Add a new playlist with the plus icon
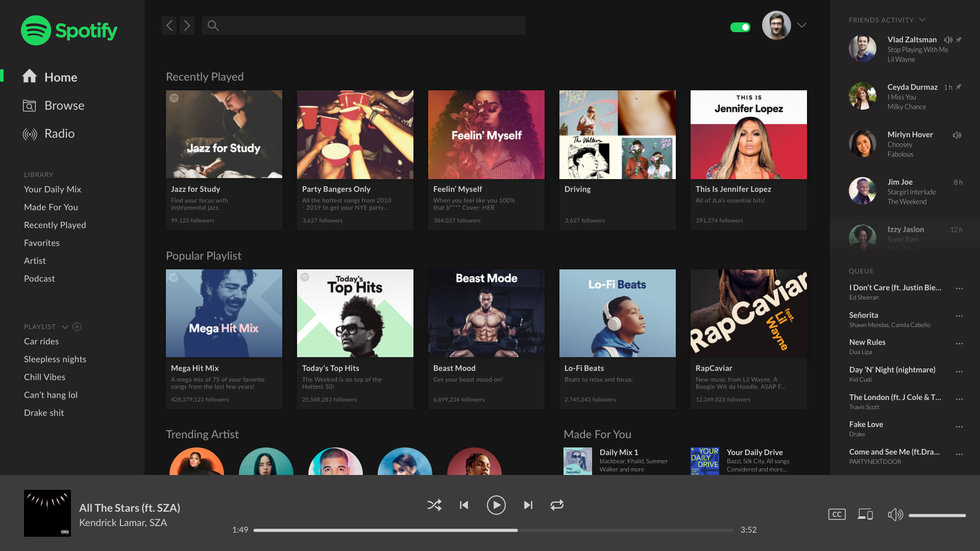 pos(77,327)
